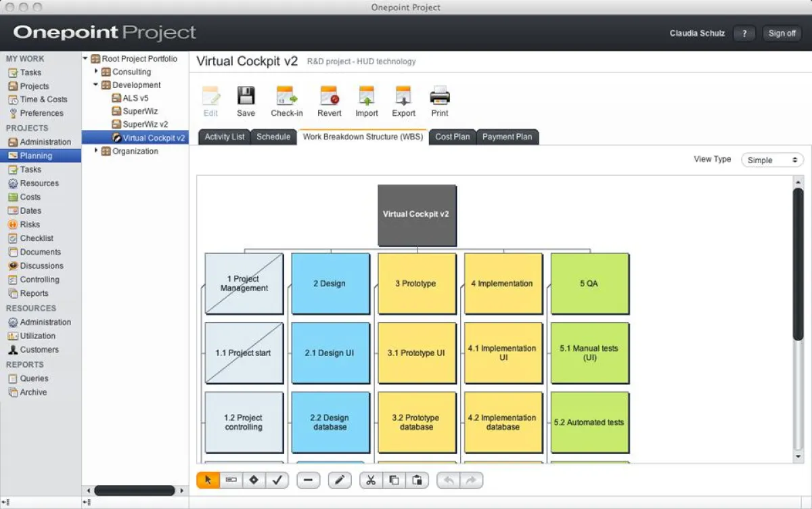Select the 1.1 Project start box
This screenshot has height=509, width=812.
244,353
